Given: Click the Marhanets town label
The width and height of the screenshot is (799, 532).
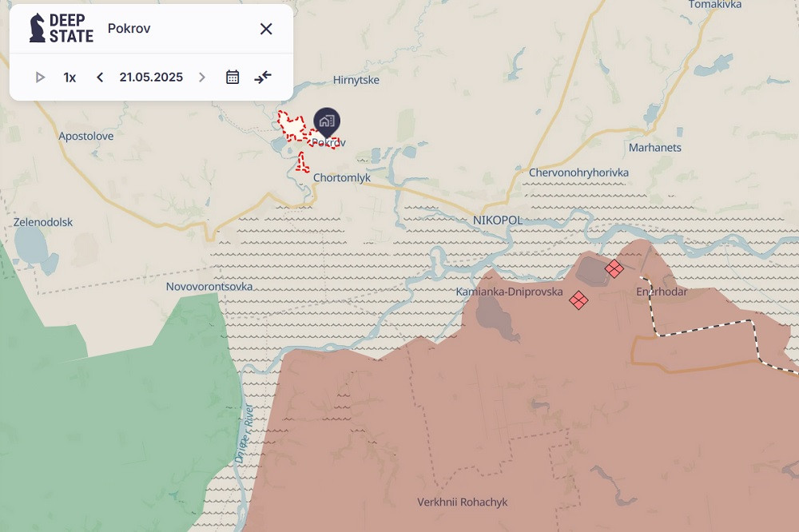Looking at the screenshot, I should click(655, 148).
